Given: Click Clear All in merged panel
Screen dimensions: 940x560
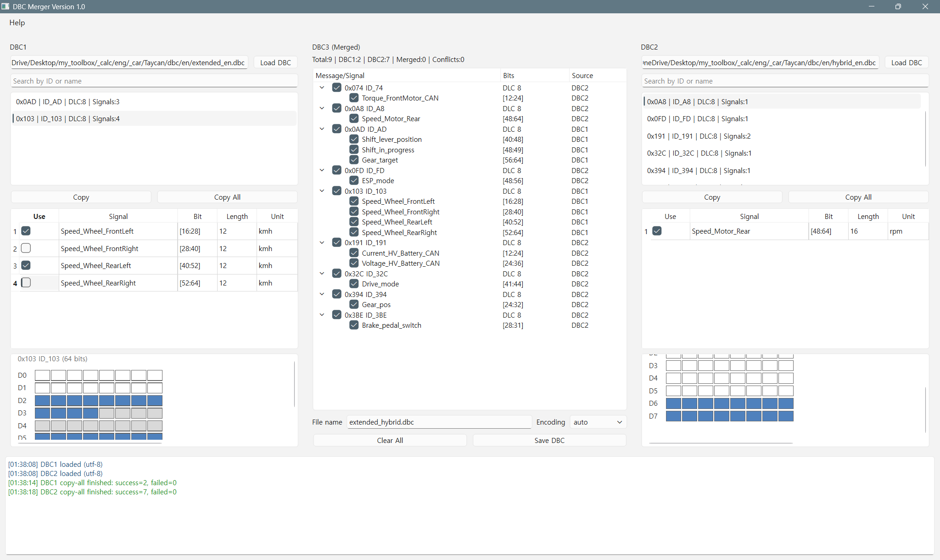Looking at the screenshot, I should pyautogui.click(x=390, y=440).
